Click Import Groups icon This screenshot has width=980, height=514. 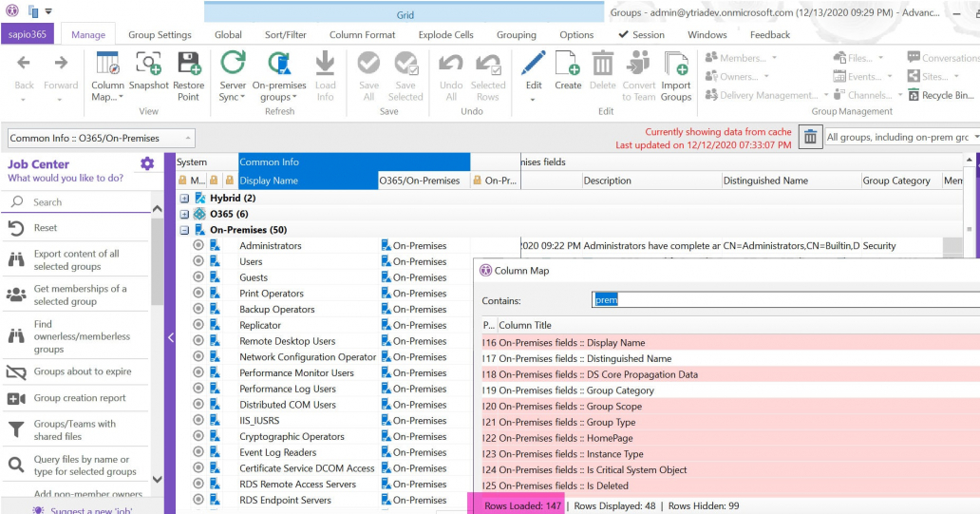tap(675, 63)
